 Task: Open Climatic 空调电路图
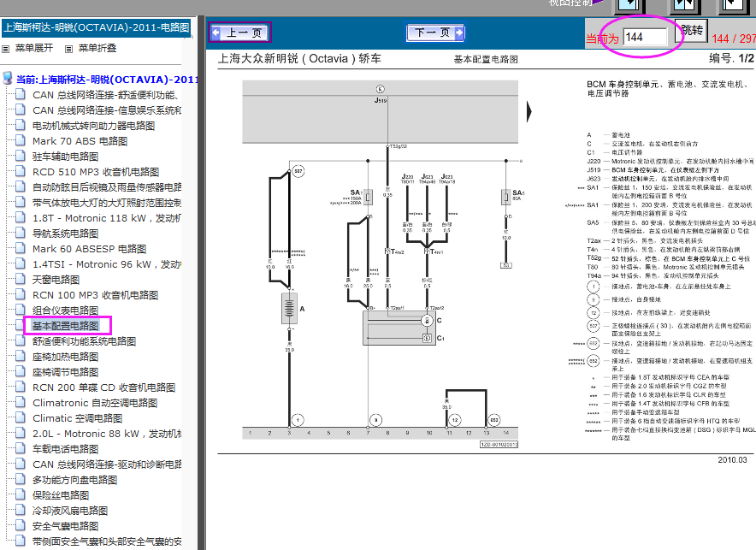coord(77,418)
